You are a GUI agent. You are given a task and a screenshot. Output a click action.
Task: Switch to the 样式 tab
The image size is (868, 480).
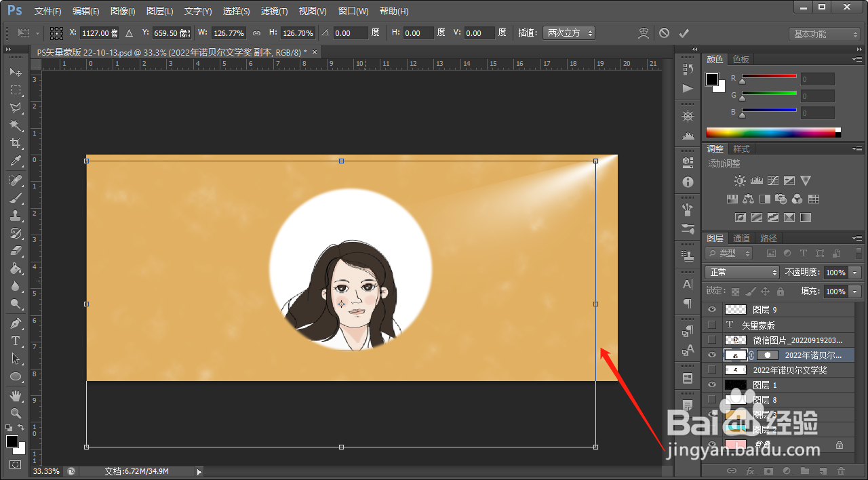click(742, 148)
